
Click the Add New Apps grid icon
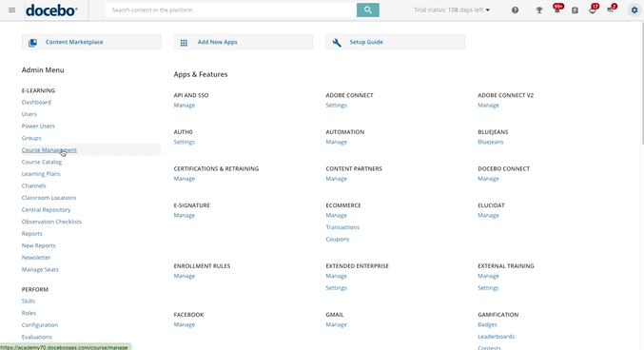point(184,42)
